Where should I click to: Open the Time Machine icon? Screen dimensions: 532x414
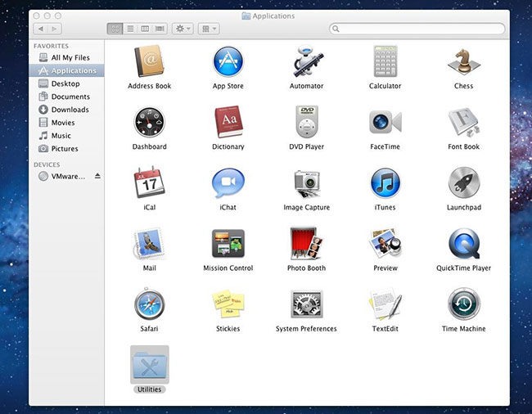pyautogui.click(x=464, y=304)
